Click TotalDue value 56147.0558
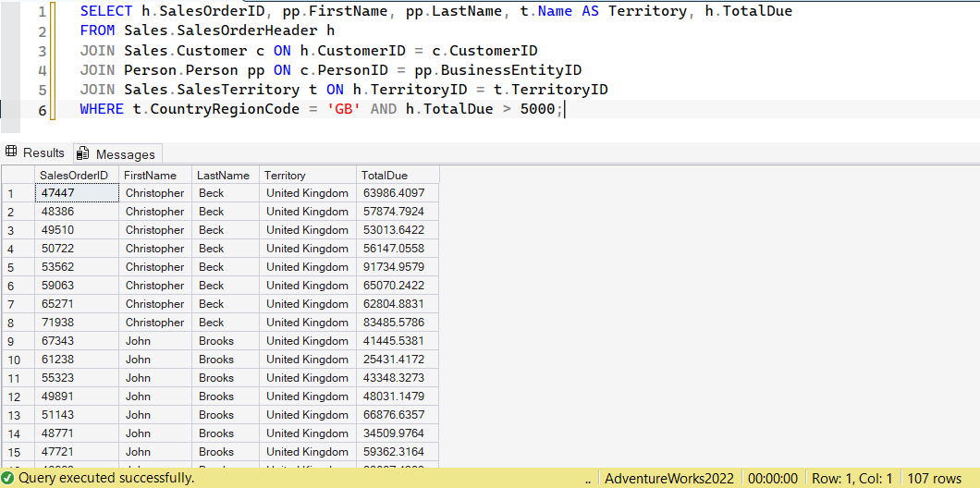 (398, 249)
